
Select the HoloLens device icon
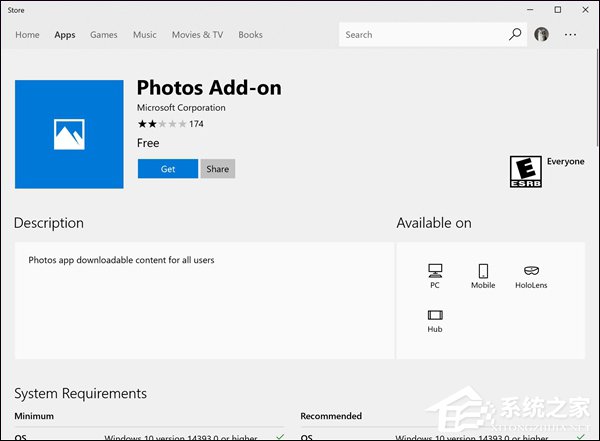point(532,271)
